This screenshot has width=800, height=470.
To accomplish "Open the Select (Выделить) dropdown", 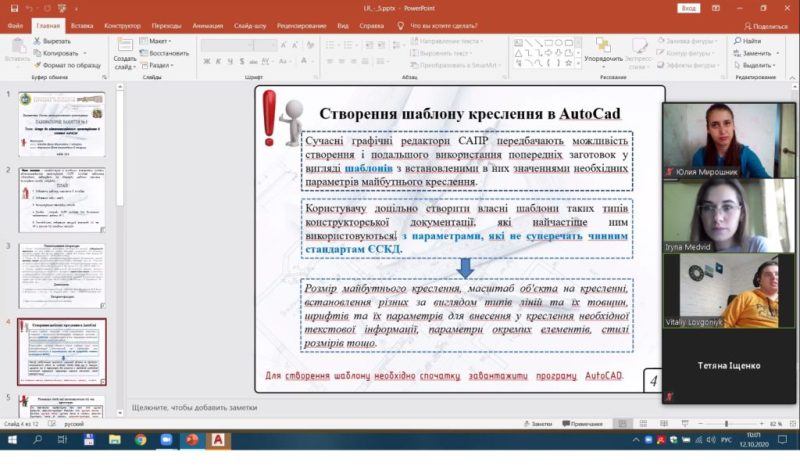I will [755, 65].
